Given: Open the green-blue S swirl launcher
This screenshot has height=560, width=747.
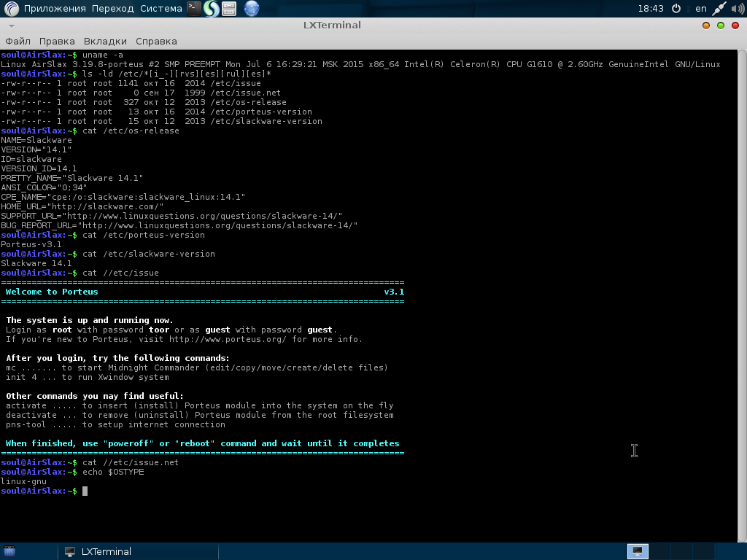Looking at the screenshot, I should 211,8.
